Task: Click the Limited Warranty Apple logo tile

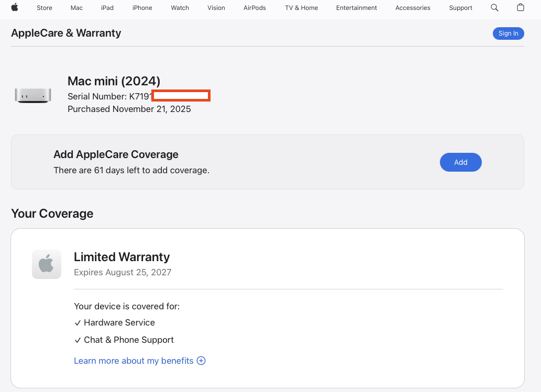Action: click(x=47, y=264)
